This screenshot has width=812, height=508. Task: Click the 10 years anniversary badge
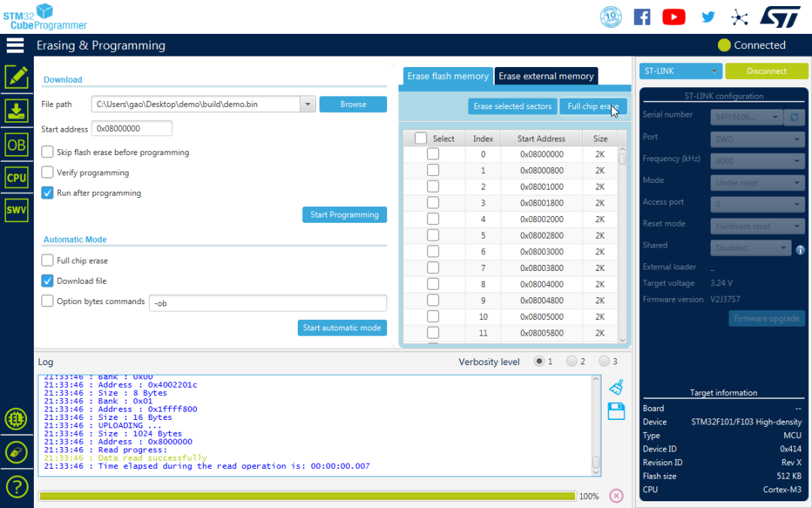click(x=611, y=17)
